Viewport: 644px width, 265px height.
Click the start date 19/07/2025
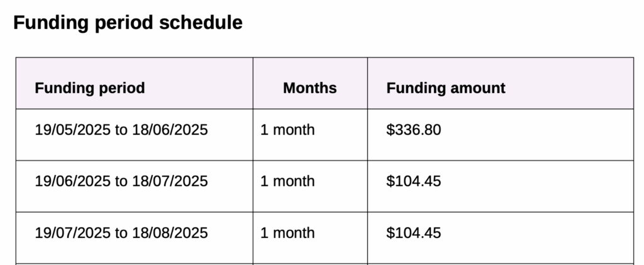click(x=73, y=234)
